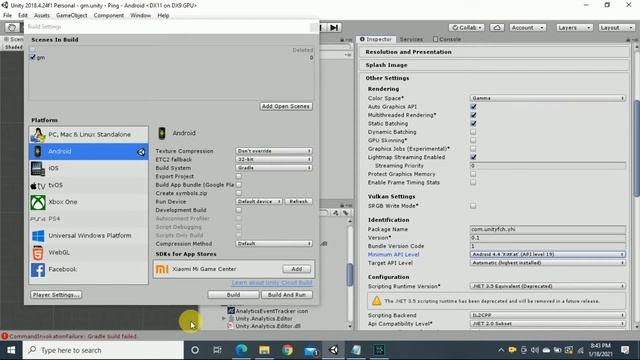Click the Bundle Version Code field
This screenshot has height=360, width=640.
click(x=547, y=246)
